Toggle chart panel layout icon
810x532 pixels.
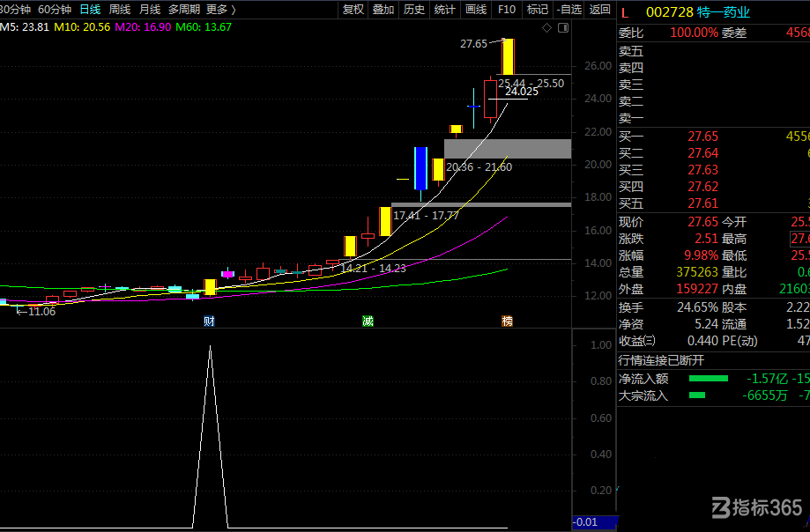pyautogui.click(x=563, y=28)
